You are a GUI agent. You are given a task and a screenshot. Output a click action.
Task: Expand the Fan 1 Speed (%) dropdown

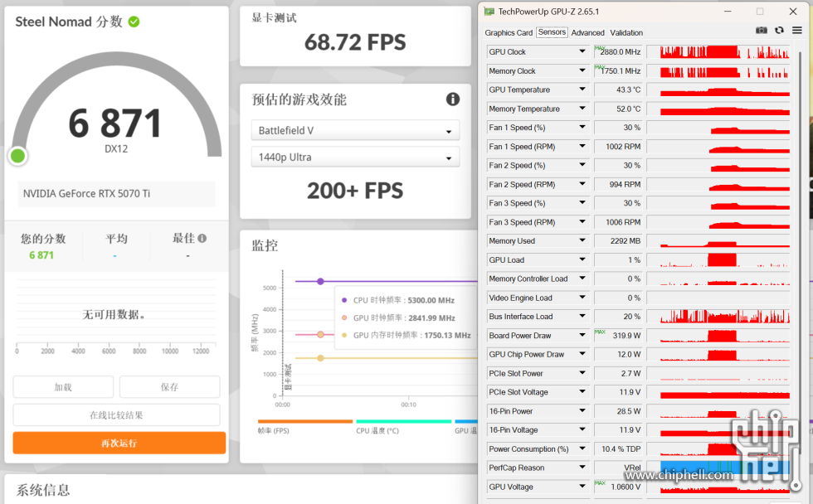582,128
